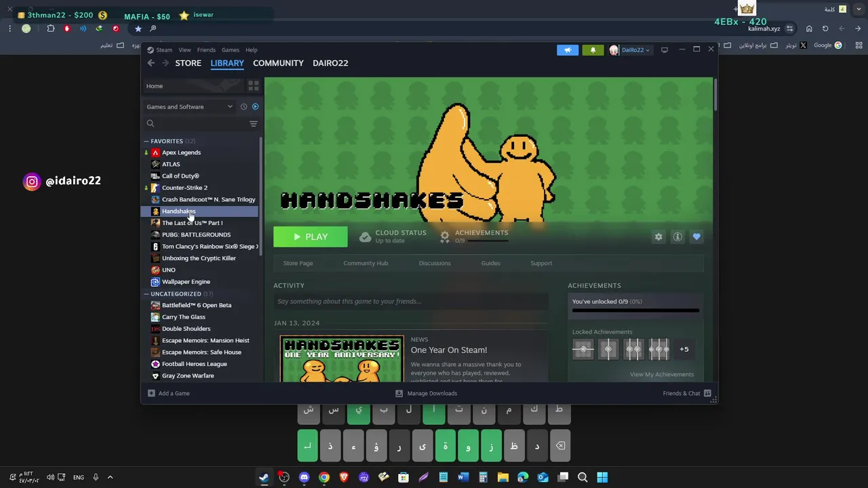Screen dimensions: 868x488
Task: Open the Friends menu
Action: point(206,50)
